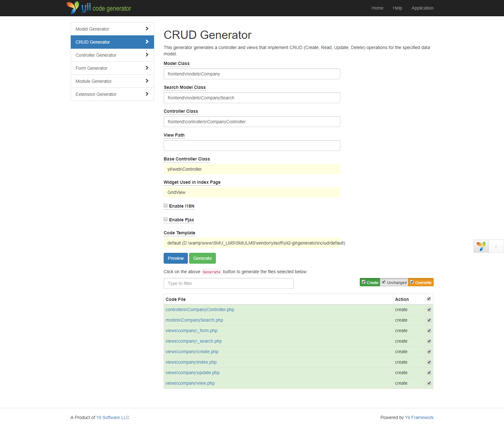Enable Pjax checkbox
Image resolution: width=504 pixels, height=427 pixels.
(x=166, y=219)
